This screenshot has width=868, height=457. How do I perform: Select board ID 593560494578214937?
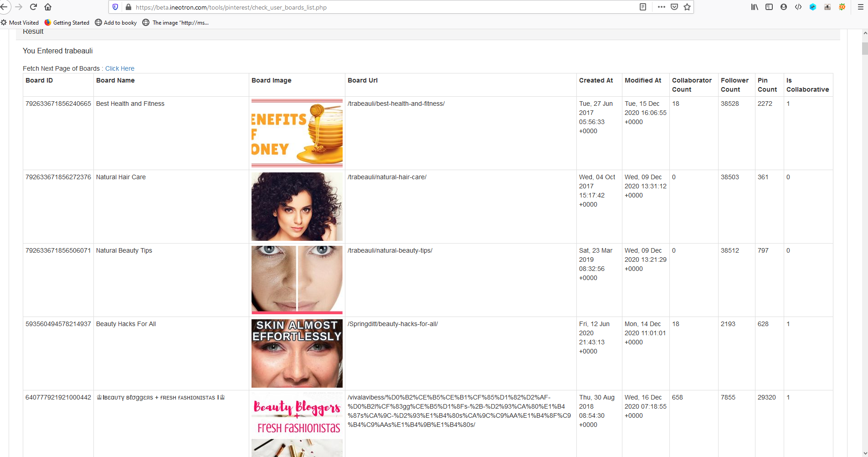tap(58, 324)
